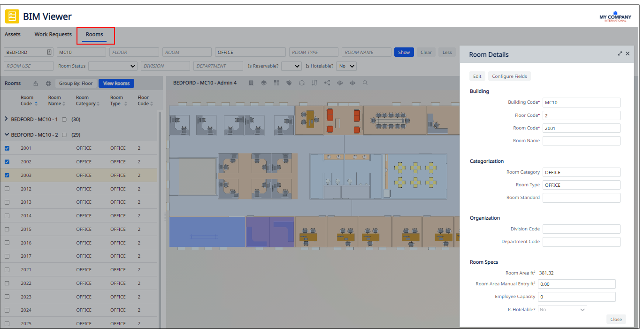The height and width of the screenshot is (329, 644).
Task: Open the Room Status dropdown selector
Action: point(113,66)
